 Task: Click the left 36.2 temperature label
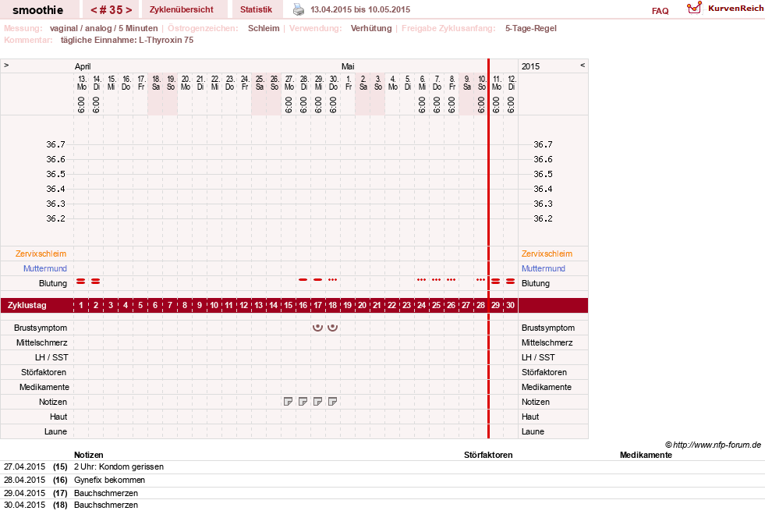(x=55, y=218)
